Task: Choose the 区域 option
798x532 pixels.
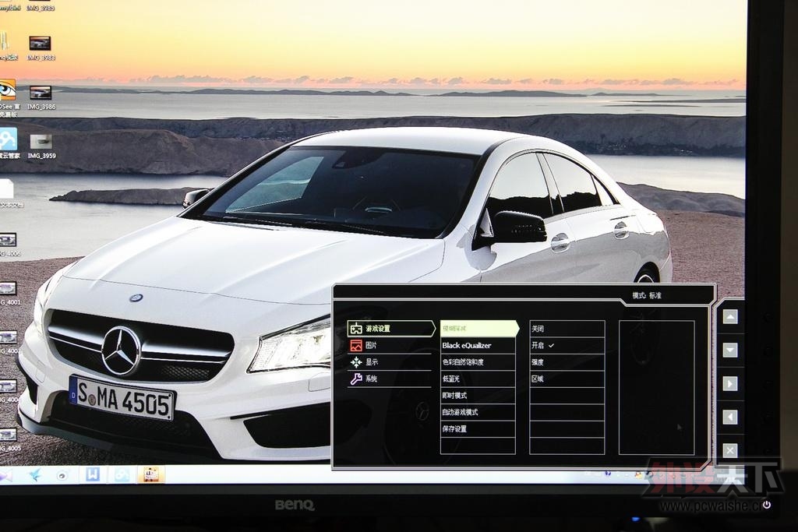Action: tap(567, 379)
